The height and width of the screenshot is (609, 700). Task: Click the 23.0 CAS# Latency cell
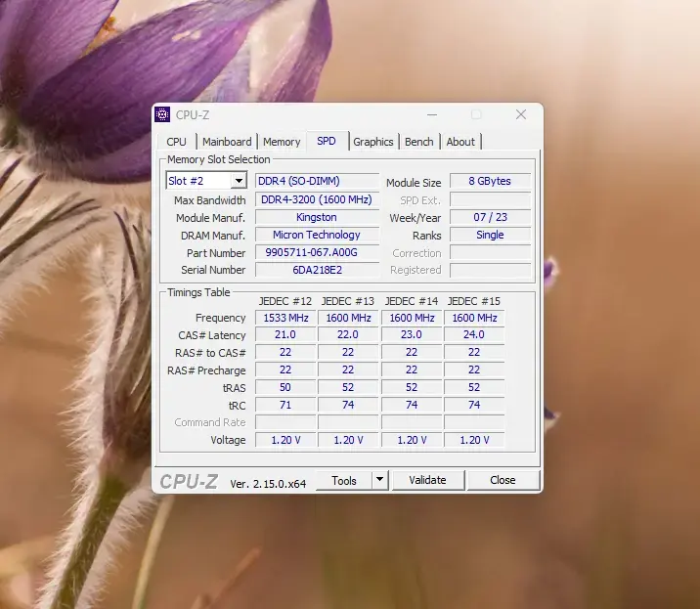click(412, 335)
